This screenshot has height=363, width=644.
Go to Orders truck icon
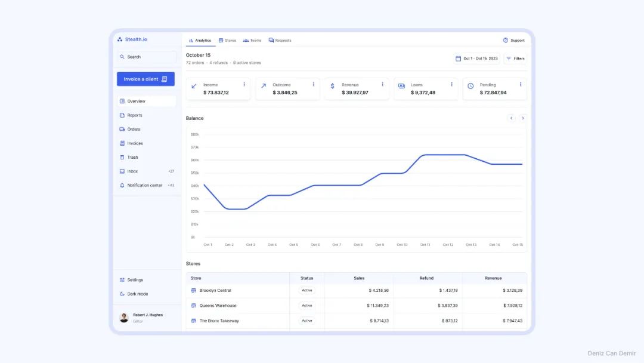click(122, 129)
